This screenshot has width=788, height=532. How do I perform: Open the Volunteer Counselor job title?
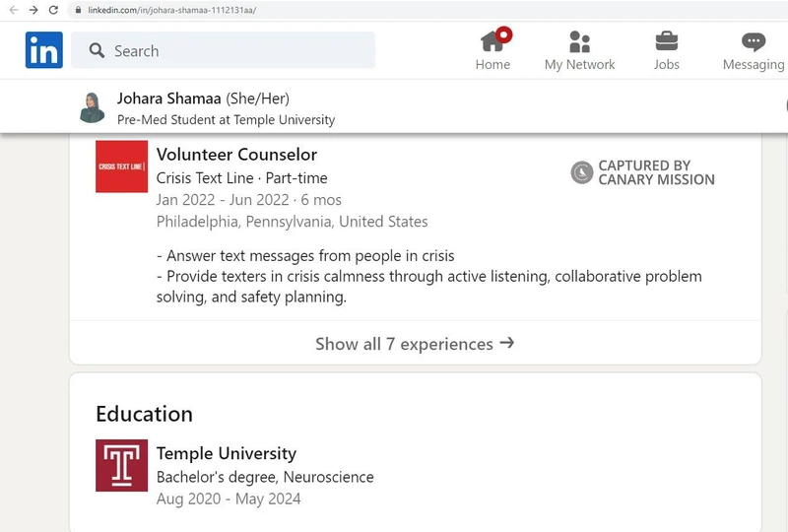click(236, 155)
